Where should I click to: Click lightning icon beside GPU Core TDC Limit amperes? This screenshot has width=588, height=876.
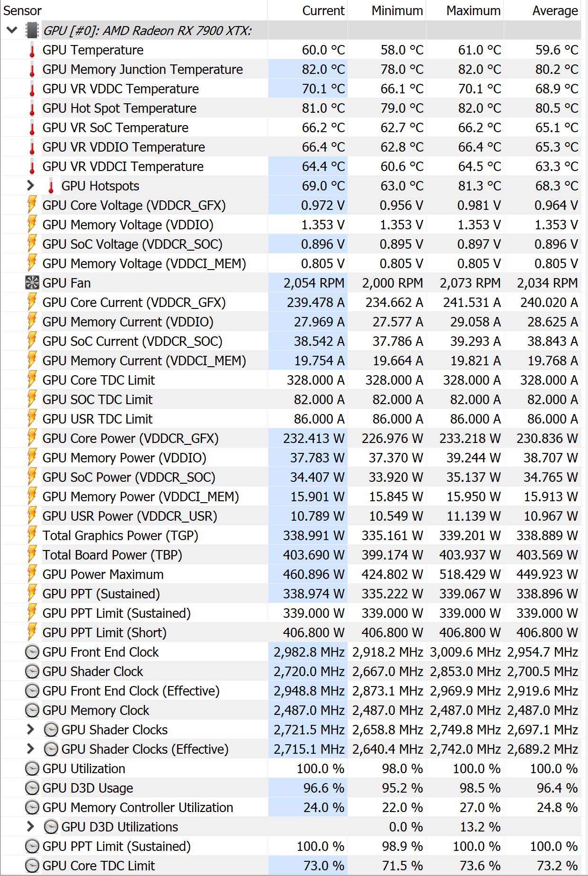click(32, 380)
